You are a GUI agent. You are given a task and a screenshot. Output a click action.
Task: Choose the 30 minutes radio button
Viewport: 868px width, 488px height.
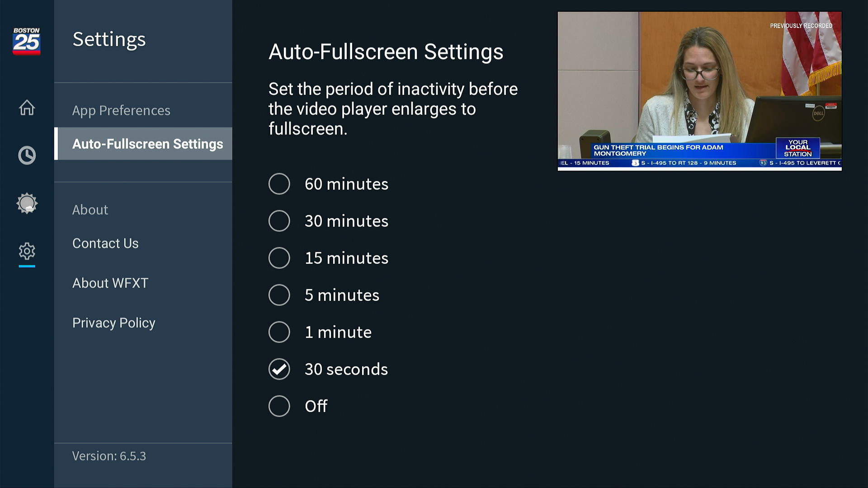click(x=279, y=221)
